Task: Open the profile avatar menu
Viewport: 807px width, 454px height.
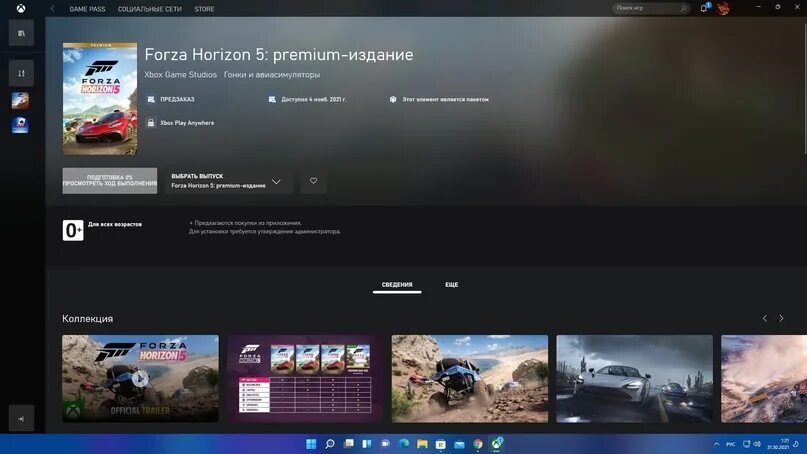Action: pos(723,8)
